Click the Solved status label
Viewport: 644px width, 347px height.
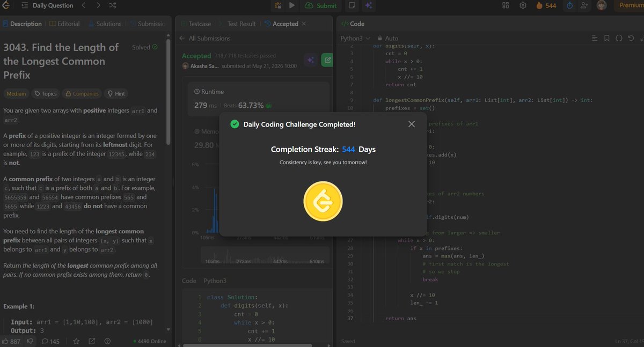point(145,47)
